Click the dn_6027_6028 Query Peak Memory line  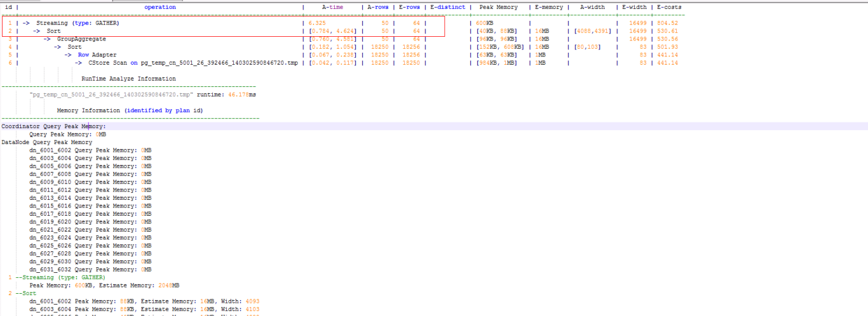pyautogui.click(x=90, y=253)
